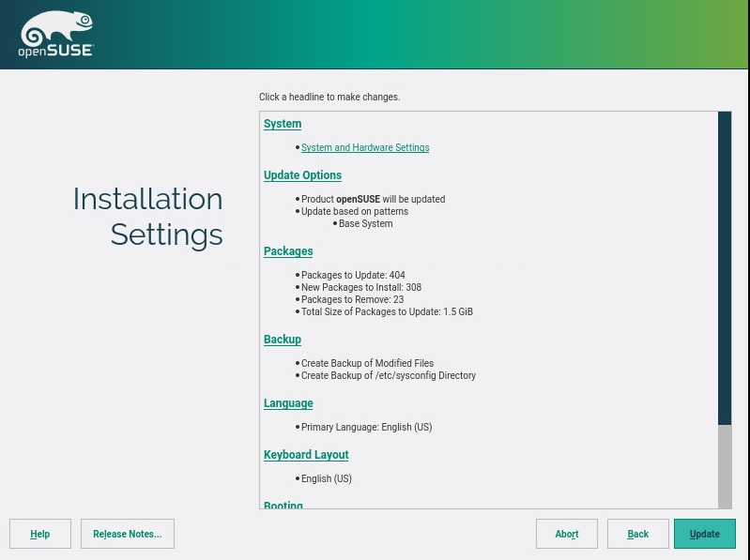Screen dimensions: 750x560
Task: Select 'Create Backup of /etc/sysconfig Directory' line
Action: click(x=389, y=375)
